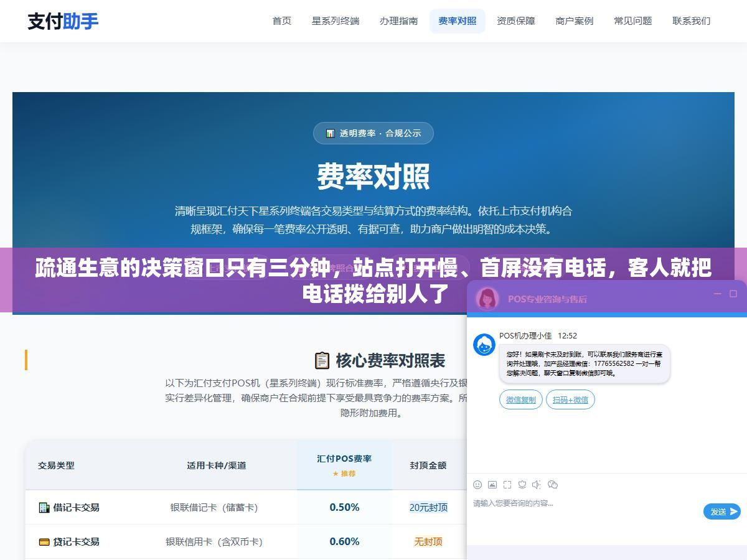Maximize the POS consultation chat window
Viewport: 747px width, 560px height.
click(733, 294)
